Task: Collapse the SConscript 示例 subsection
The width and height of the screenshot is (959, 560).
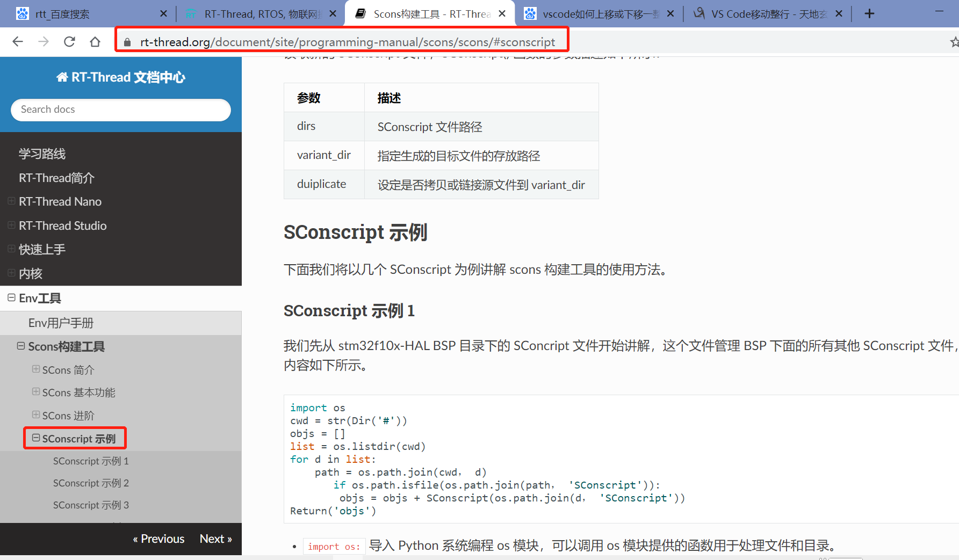Action: point(36,438)
